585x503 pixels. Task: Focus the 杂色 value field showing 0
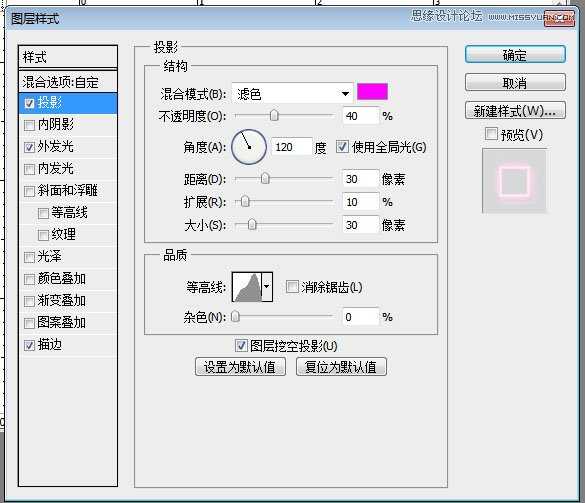[361, 317]
